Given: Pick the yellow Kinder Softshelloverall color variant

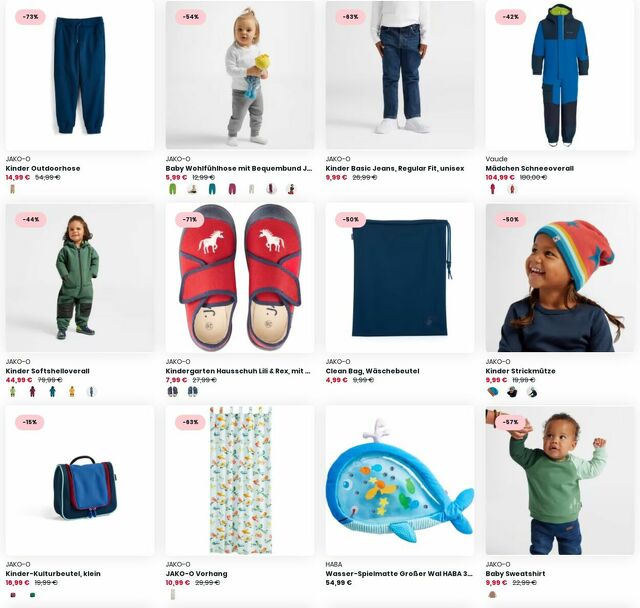Looking at the screenshot, I should (72, 392).
